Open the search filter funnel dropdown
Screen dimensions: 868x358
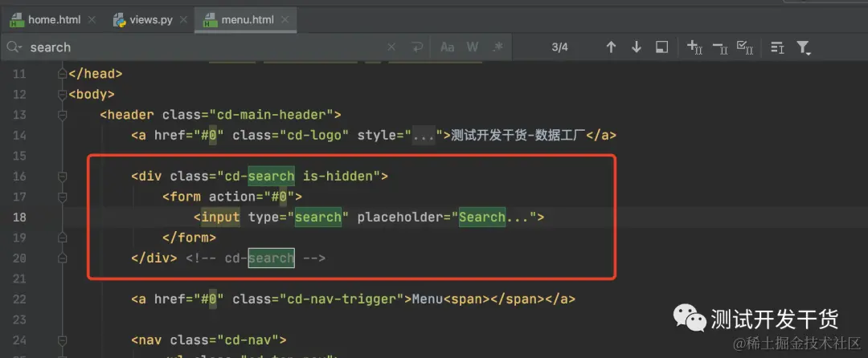804,48
